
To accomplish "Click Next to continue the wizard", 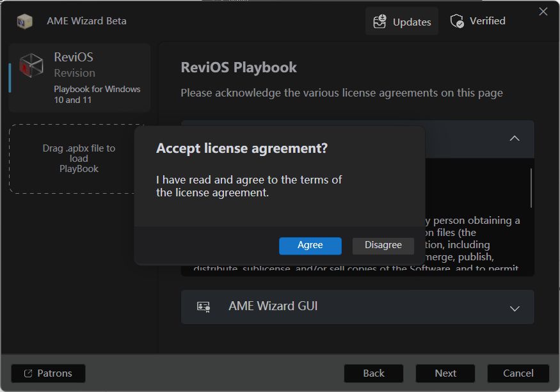I will pyautogui.click(x=445, y=373).
